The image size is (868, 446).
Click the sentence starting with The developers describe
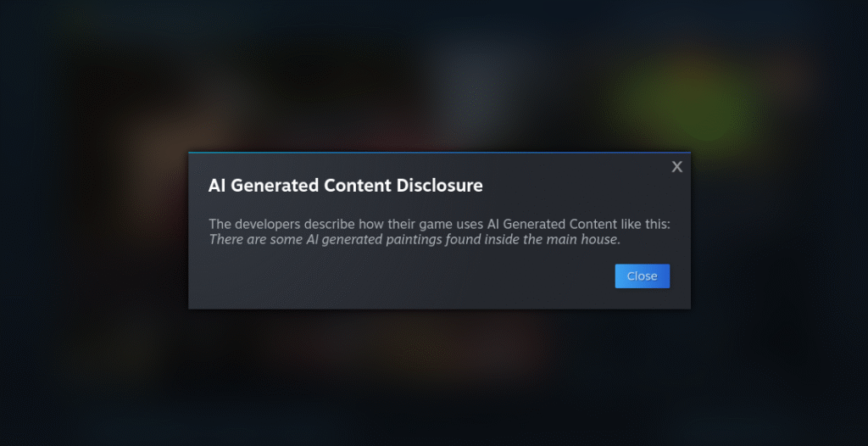[440, 225]
